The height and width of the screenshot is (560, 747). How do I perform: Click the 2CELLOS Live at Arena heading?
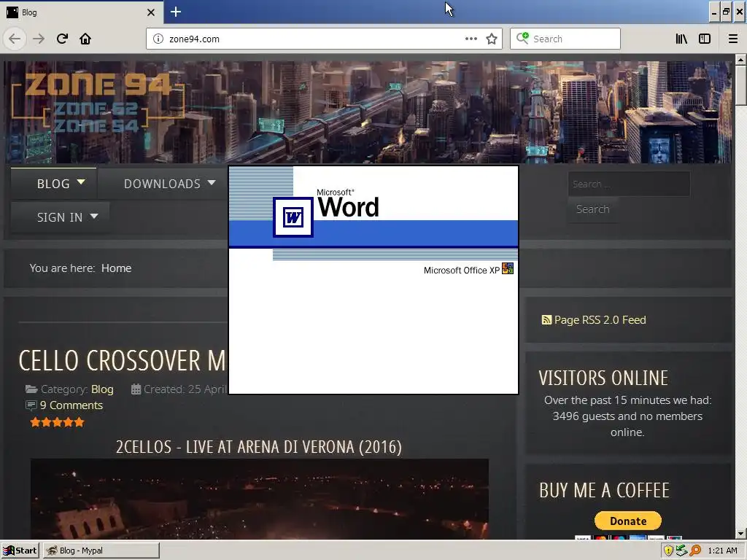point(259,447)
